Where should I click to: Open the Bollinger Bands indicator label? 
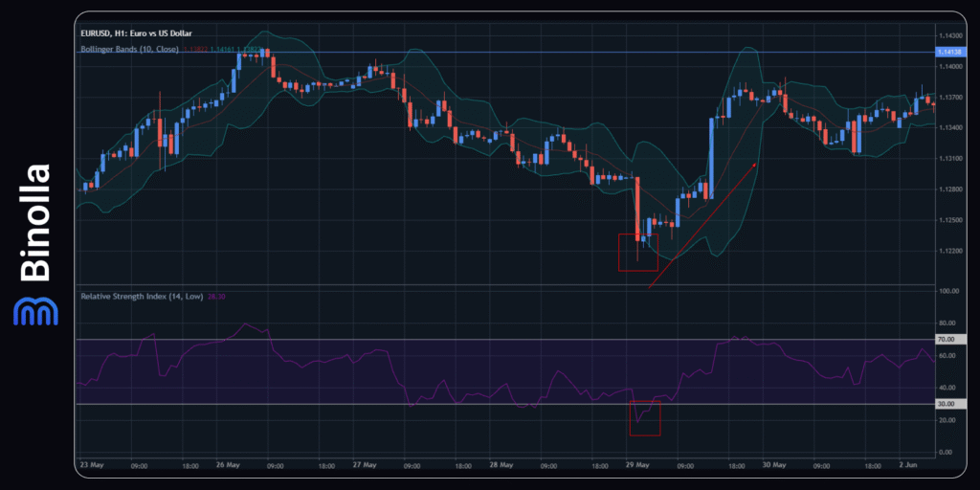pyautogui.click(x=130, y=48)
